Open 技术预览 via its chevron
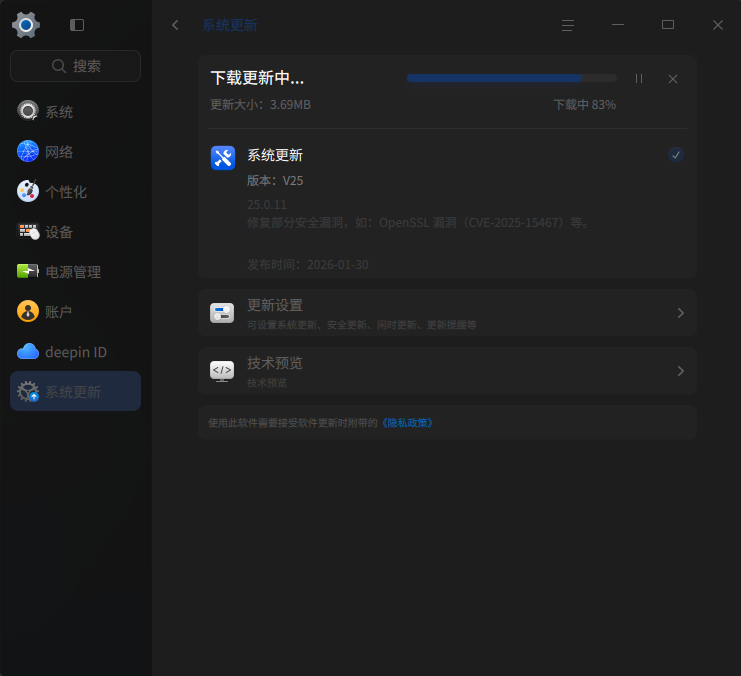This screenshot has width=741, height=676. pos(681,371)
